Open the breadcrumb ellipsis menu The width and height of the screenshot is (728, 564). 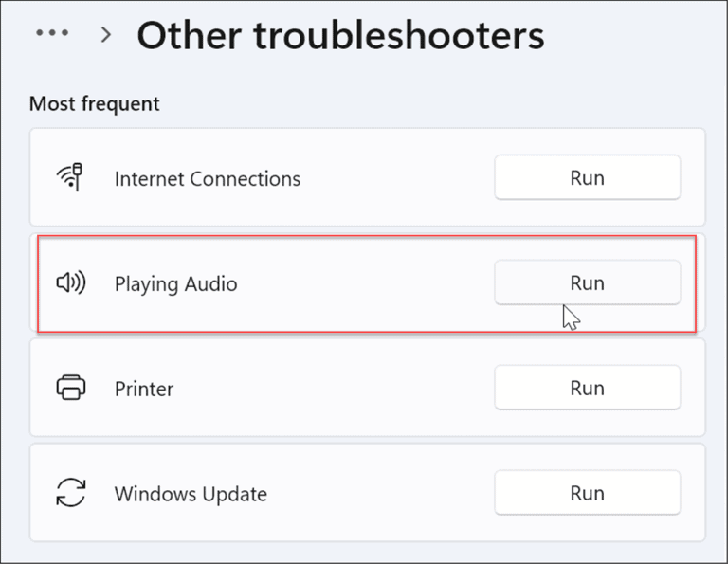pyautogui.click(x=52, y=33)
